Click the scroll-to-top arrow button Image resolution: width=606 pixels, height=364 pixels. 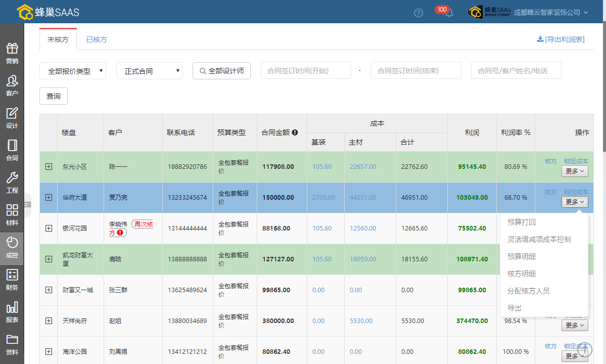click(x=585, y=349)
